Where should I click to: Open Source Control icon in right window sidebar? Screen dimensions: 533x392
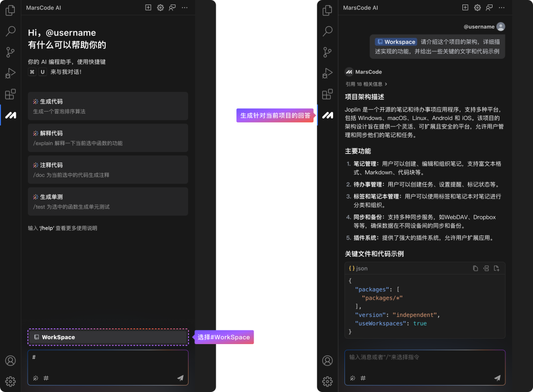pyautogui.click(x=327, y=52)
